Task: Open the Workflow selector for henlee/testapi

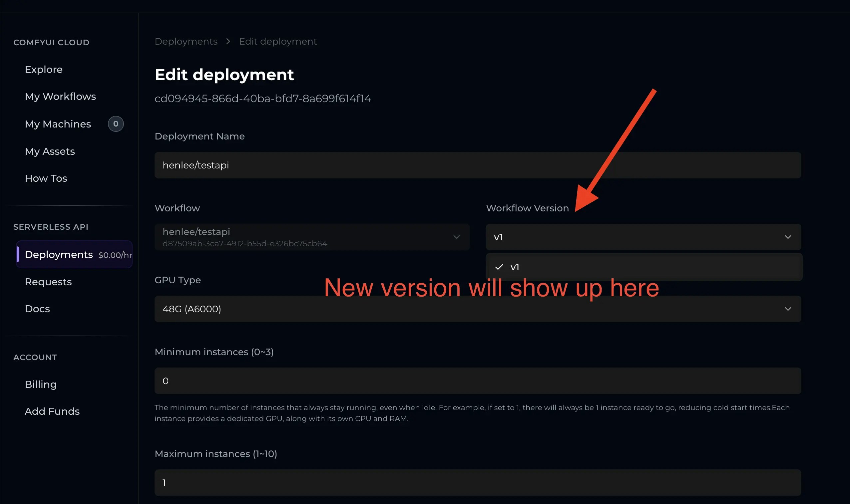Action: click(x=311, y=237)
